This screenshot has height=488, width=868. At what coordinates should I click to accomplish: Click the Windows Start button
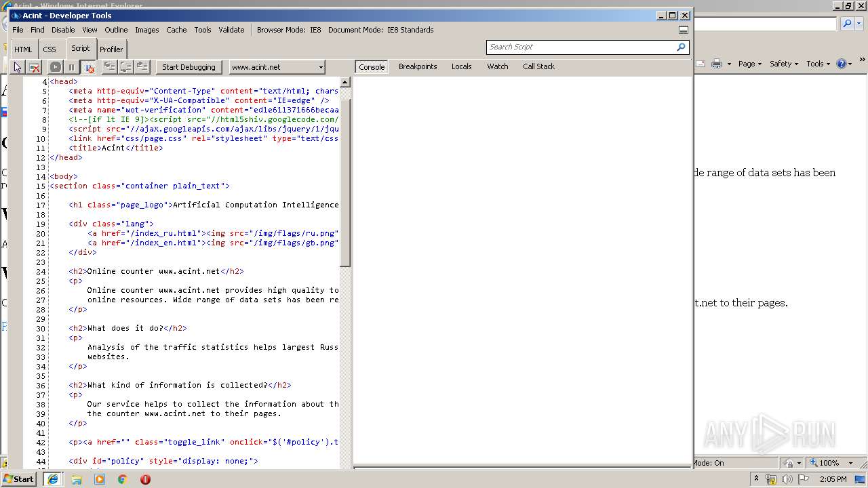coord(19,479)
